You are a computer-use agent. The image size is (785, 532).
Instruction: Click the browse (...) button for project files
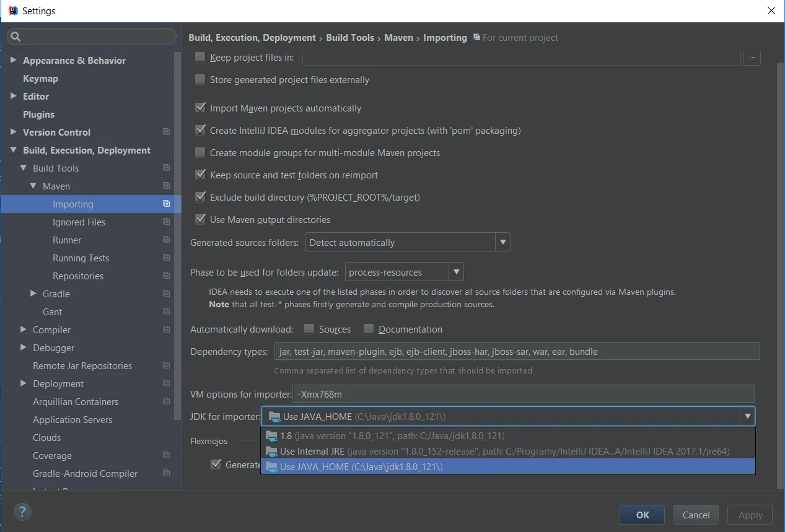tap(752, 57)
